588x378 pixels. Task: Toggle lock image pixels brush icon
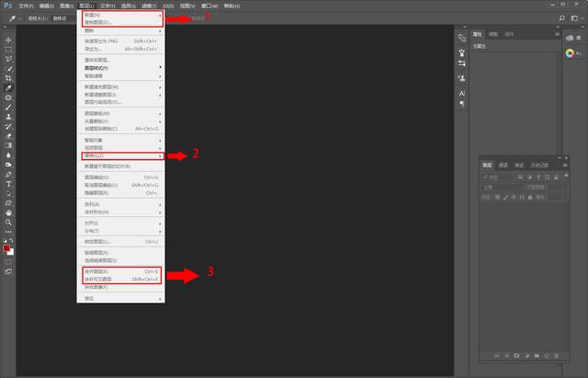(x=506, y=197)
